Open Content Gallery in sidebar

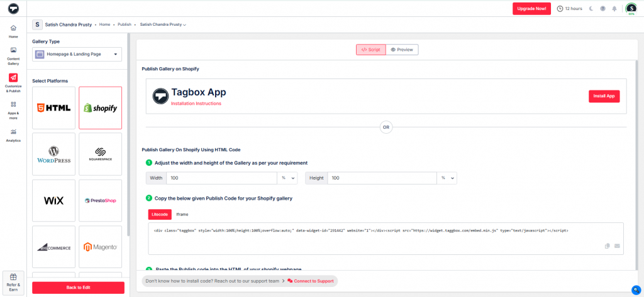pyautogui.click(x=14, y=57)
